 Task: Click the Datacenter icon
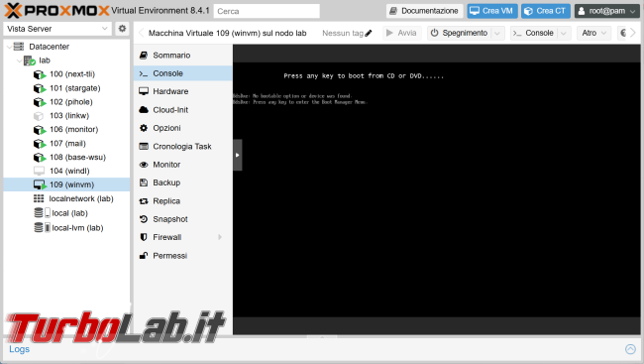click(19, 46)
